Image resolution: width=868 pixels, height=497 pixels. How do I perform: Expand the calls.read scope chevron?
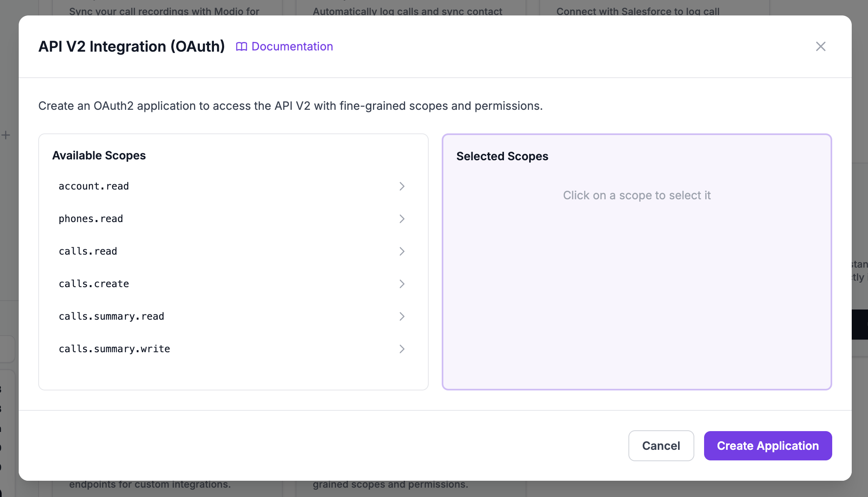pyautogui.click(x=402, y=251)
